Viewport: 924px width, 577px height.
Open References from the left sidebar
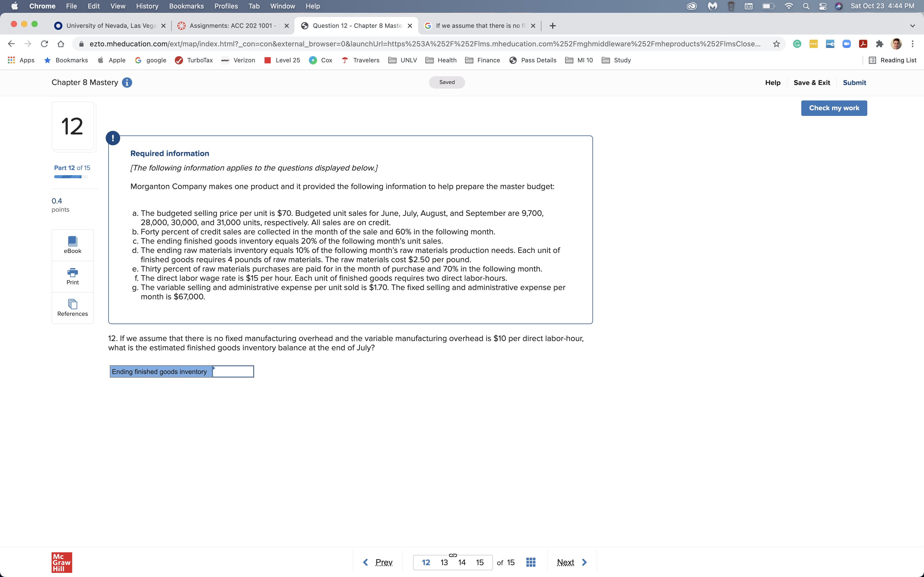tap(72, 308)
